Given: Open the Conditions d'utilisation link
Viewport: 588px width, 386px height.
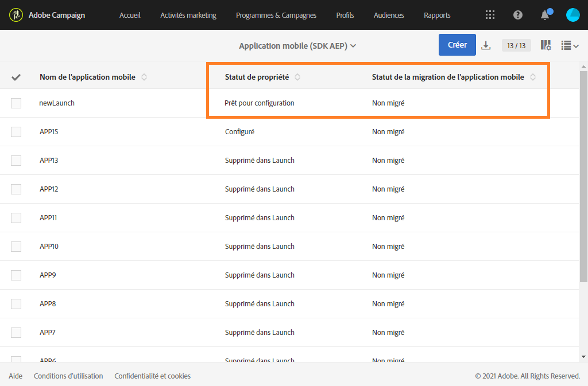Looking at the screenshot, I should [68, 376].
